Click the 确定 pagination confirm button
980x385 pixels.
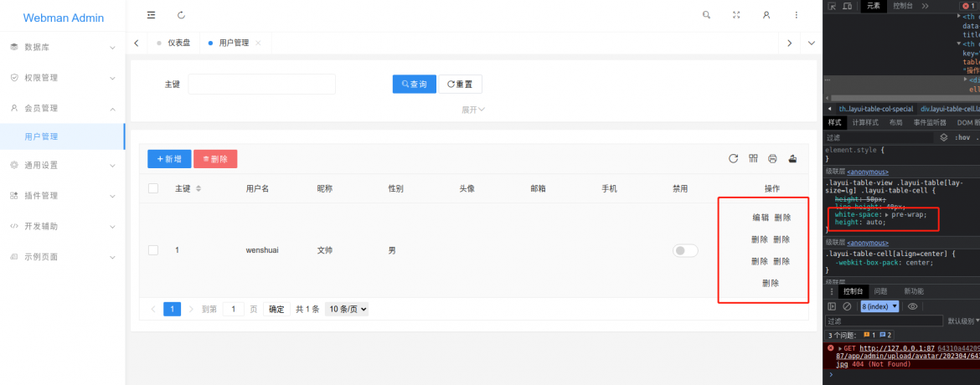tap(277, 310)
